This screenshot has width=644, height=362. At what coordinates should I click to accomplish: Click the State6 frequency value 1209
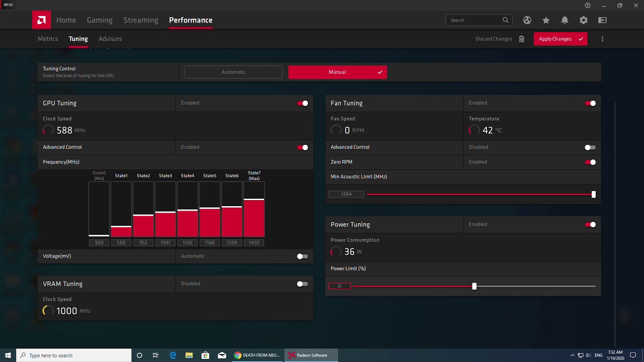click(232, 243)
